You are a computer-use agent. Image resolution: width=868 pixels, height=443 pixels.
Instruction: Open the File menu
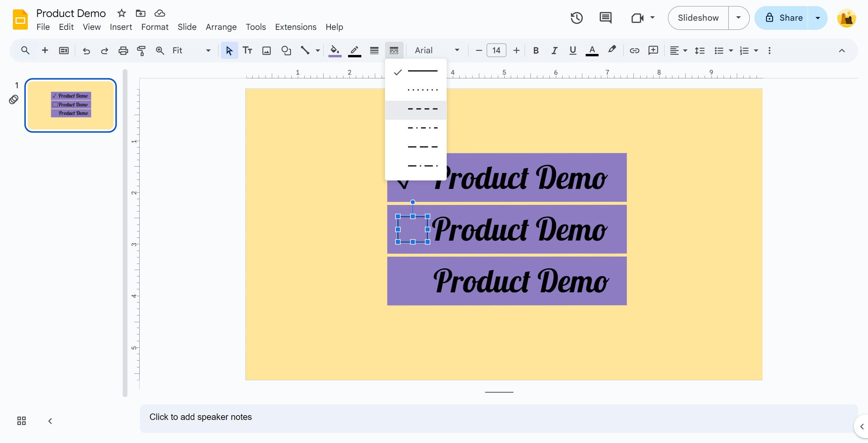(43, 27)
